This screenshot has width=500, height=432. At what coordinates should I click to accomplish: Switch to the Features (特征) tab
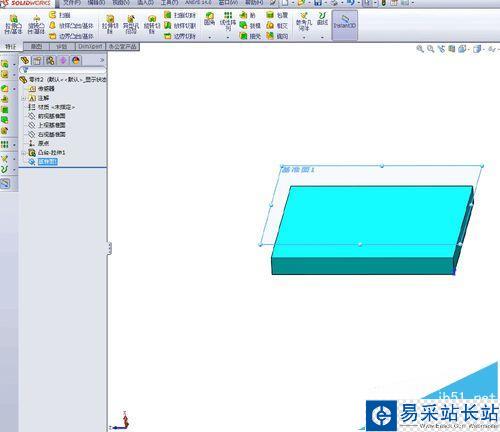coord(11,47)
